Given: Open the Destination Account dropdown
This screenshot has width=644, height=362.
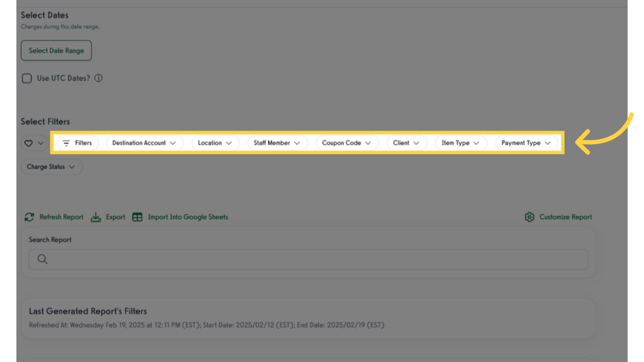Looking at the screenshot, I should [144, 143].
